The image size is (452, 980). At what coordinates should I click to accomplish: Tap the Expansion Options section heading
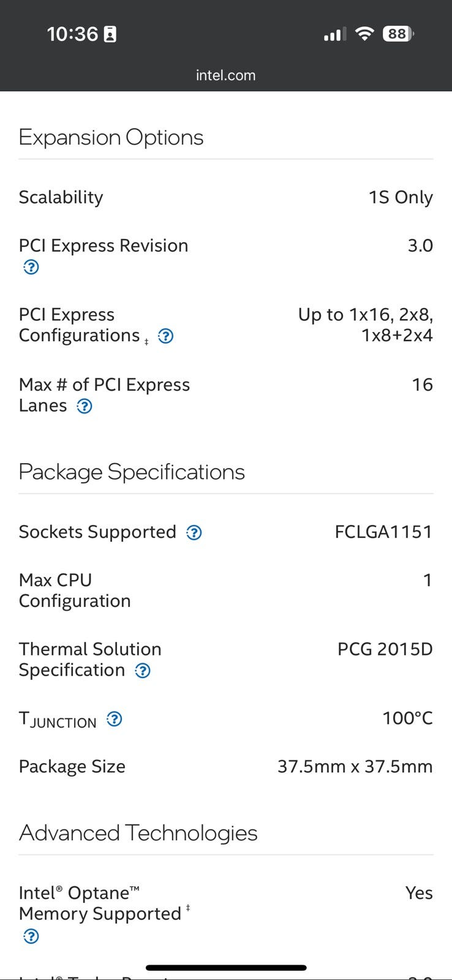[111, 138]
